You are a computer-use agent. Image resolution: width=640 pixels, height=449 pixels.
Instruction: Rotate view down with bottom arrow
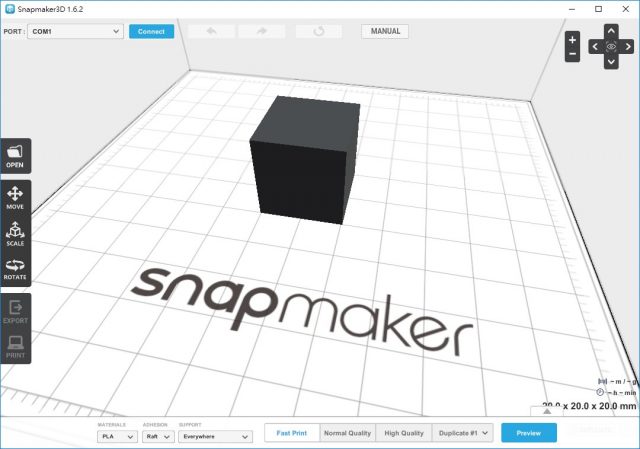pyautogui.click(x=611, y=62)
